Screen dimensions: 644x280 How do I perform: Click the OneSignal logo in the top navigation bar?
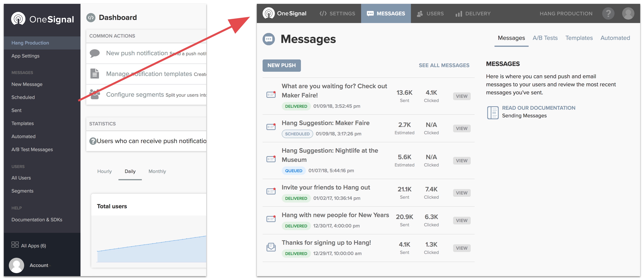point(284,13)
